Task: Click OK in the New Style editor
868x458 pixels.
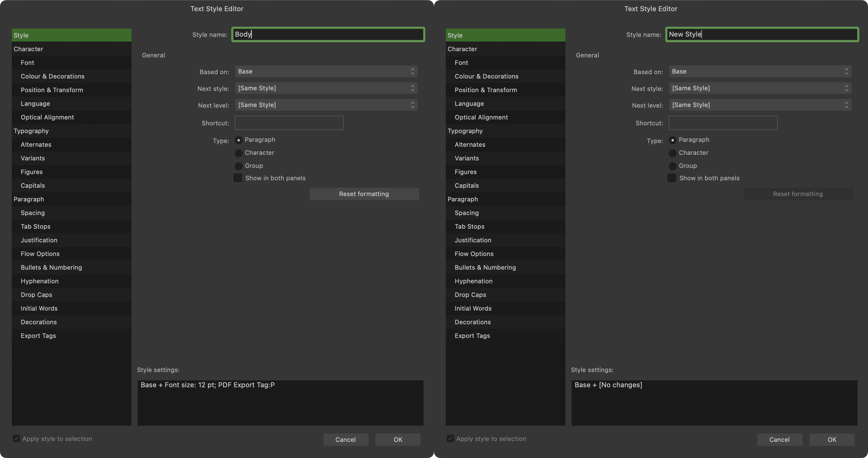Action: [832, 439]
